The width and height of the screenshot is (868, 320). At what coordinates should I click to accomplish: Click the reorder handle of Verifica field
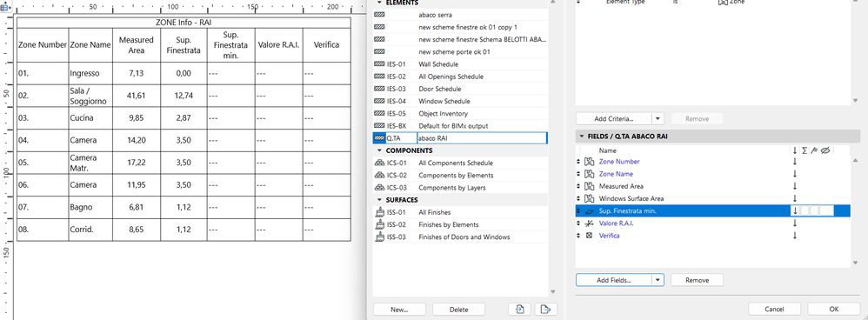pos(579,236)
